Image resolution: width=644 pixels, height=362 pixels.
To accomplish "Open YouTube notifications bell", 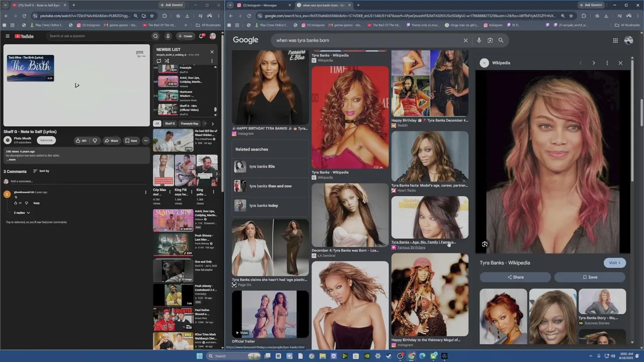I will (201, 36).
